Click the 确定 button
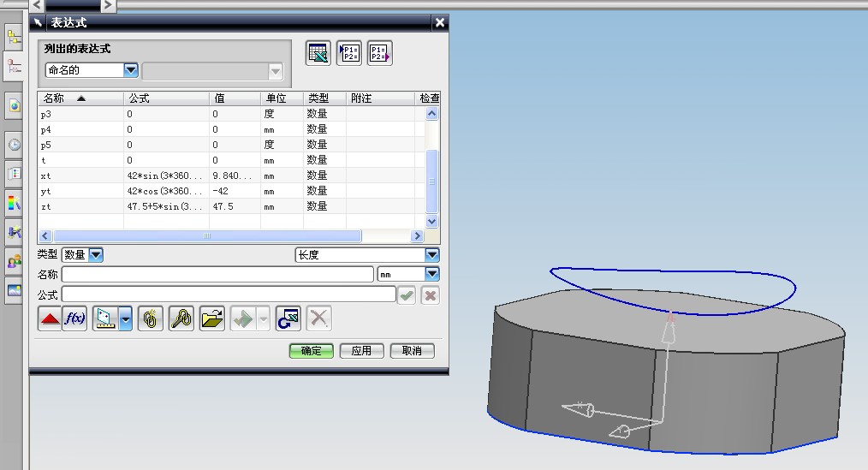Screen dimensions: 868x470 311,351
